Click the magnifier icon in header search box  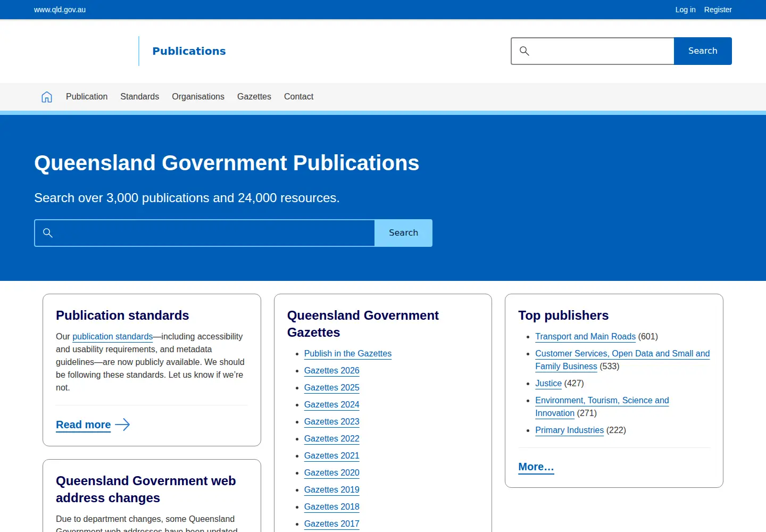524,51
